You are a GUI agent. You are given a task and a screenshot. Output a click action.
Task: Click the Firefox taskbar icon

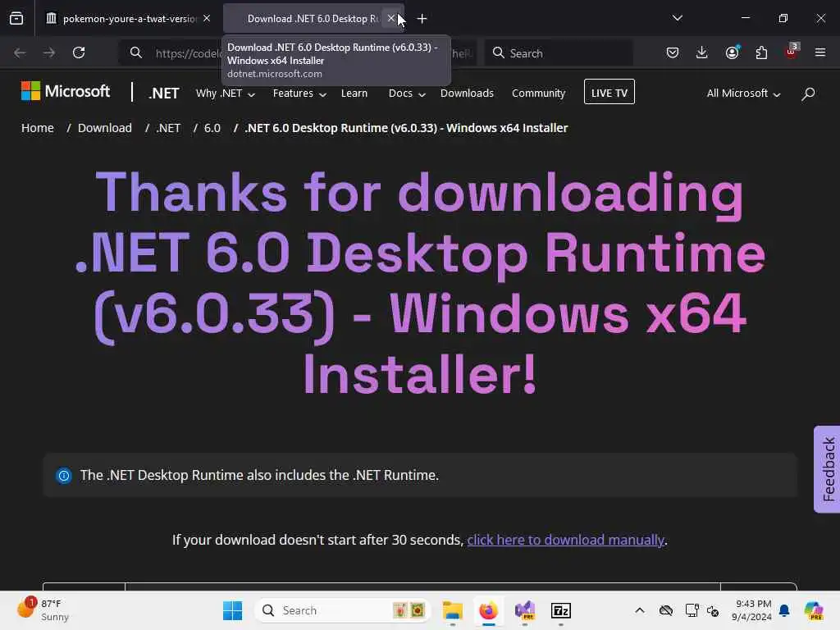tap(489, 610)
